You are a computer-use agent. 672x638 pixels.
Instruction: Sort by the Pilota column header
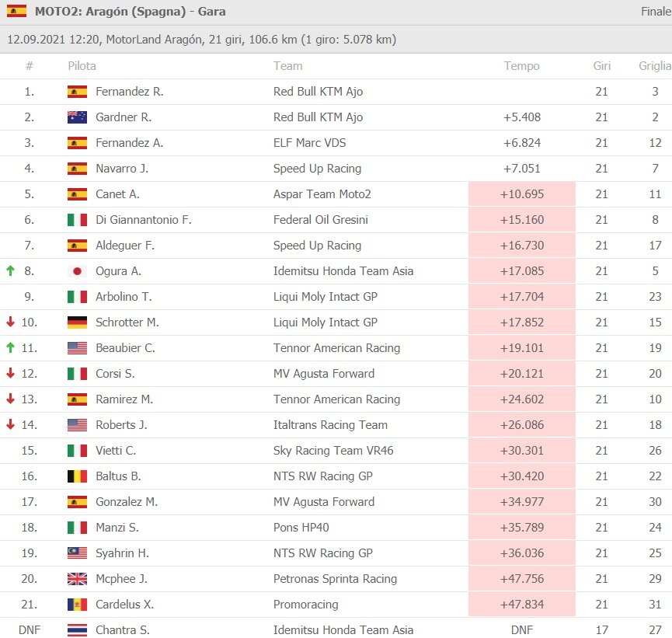tap(82, 66)
